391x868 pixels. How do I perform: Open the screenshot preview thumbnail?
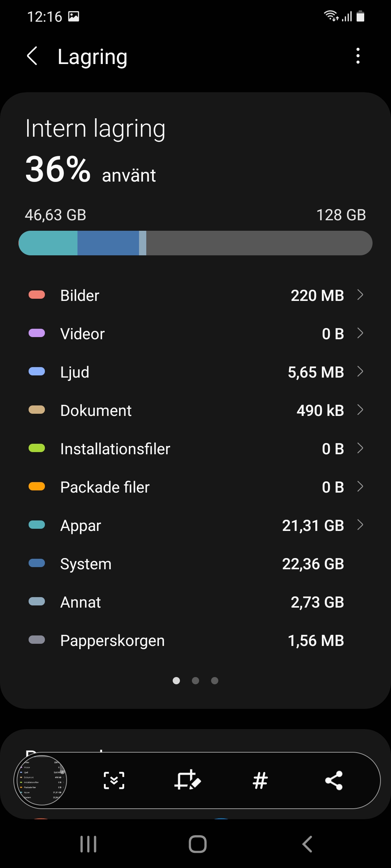point(41,780)
